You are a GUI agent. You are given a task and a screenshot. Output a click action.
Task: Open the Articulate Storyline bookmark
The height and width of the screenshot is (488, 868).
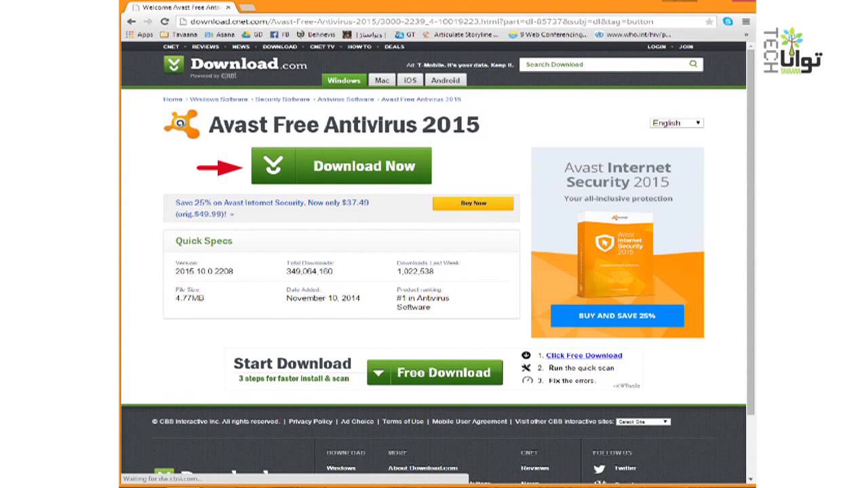pyautogui.click(x=460, y=35)
